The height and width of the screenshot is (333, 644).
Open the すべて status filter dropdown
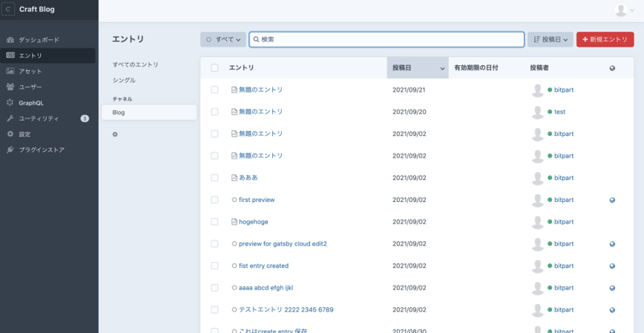223,39
